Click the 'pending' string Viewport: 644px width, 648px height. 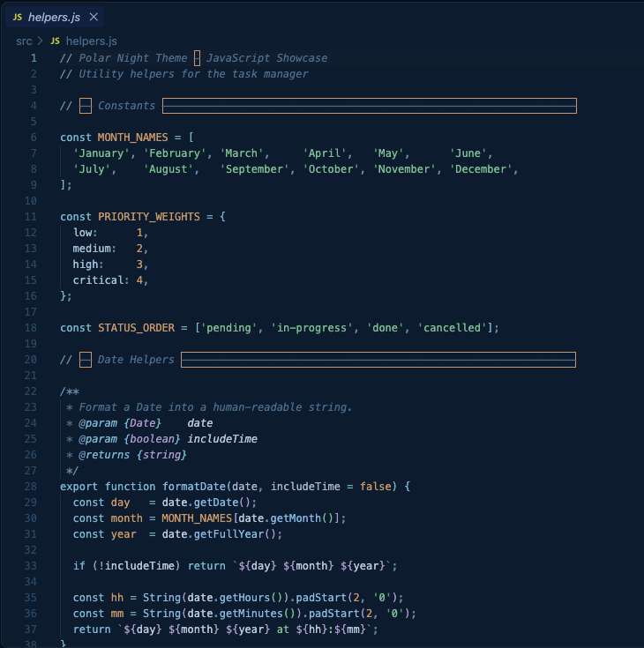coord(228,328)
